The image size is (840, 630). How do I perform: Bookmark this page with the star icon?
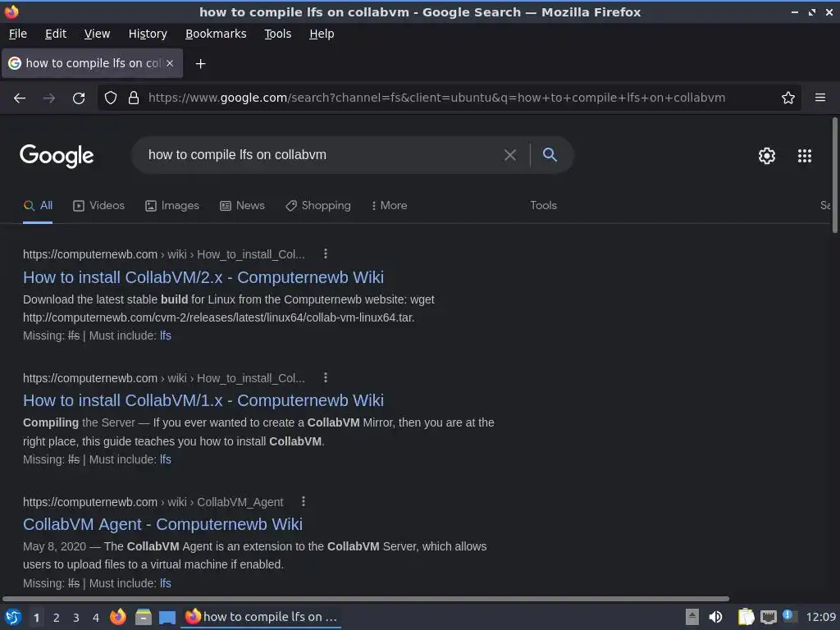(788, 98)
